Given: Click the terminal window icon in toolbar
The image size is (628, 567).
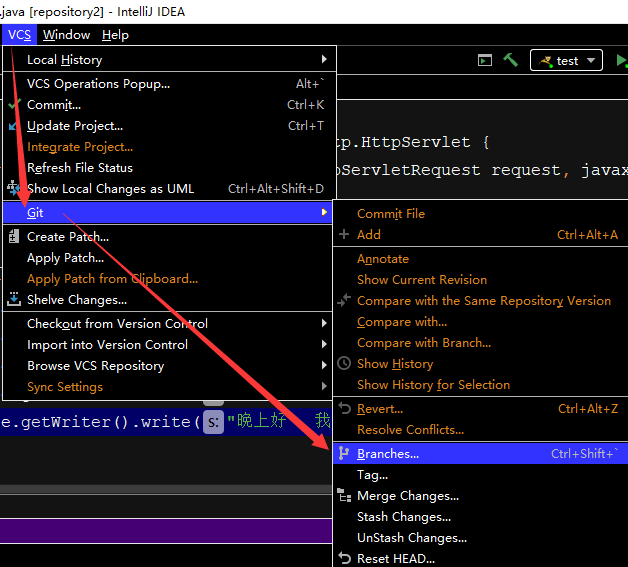Looking at the screenshot, I should click(x=485, y=60).
